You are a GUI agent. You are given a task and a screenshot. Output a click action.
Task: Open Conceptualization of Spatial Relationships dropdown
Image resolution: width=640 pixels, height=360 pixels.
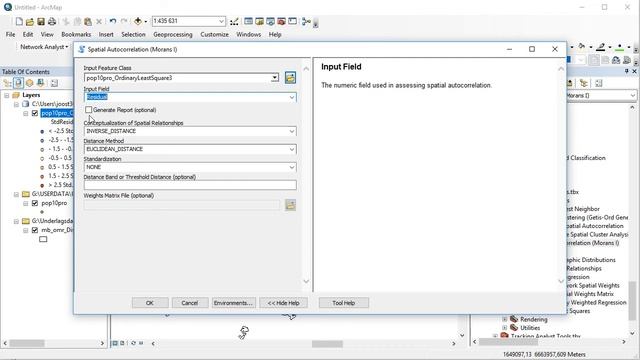(x=292, y=131)
